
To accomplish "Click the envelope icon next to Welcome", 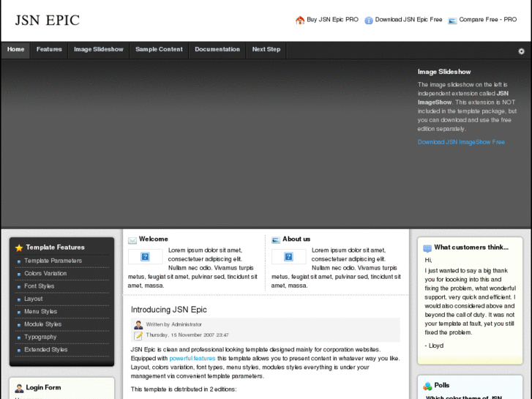I will (132, 240).
